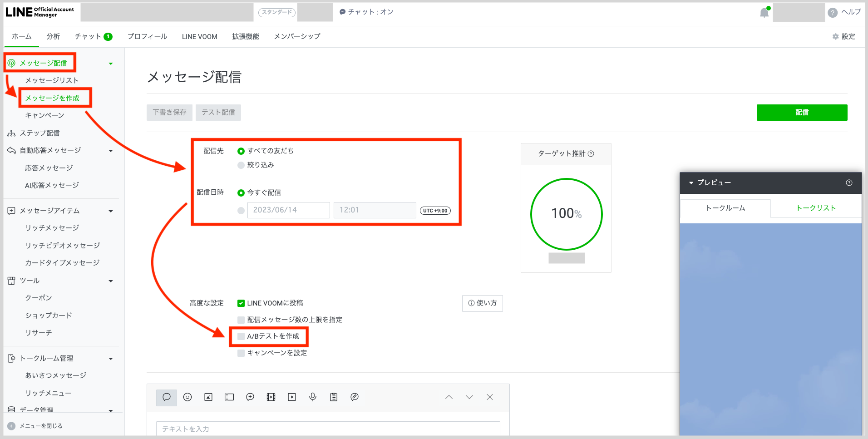The image size is (868, 439).
Task: Click the preview panel help icon
Action: coord(849,183)
